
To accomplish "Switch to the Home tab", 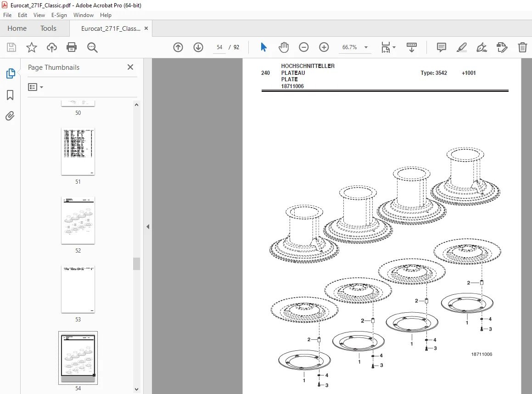I will coord(17,28).
